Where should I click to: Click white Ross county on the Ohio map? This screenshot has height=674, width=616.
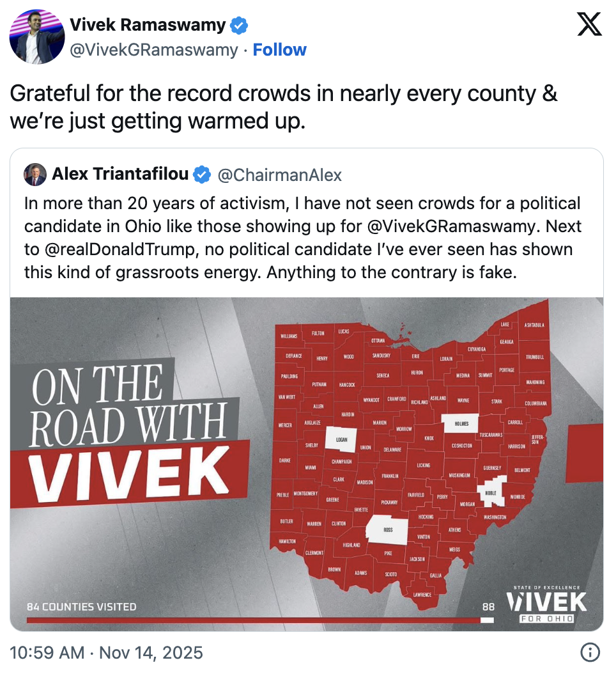pyautogui.click(x=389, y=530)
